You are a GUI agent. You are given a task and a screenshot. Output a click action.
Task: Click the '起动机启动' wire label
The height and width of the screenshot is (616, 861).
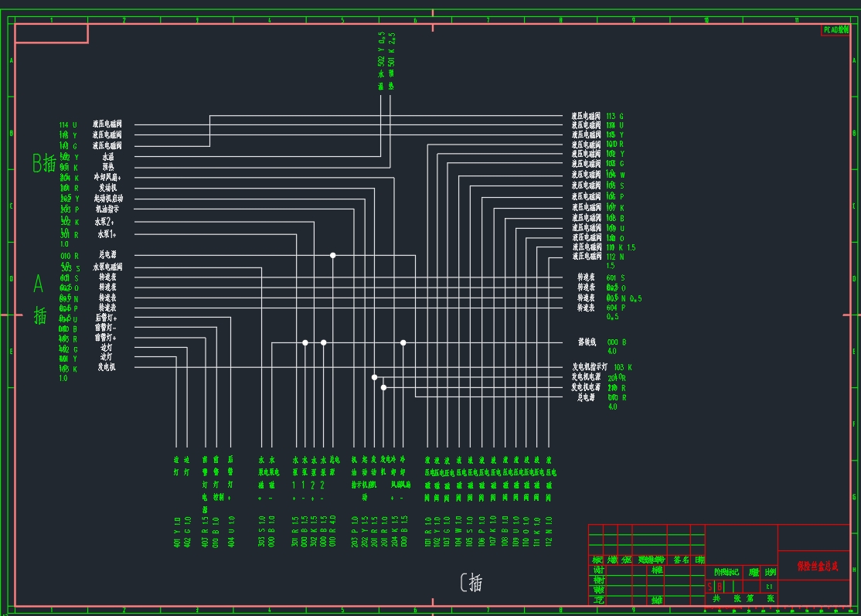[108, 198]
